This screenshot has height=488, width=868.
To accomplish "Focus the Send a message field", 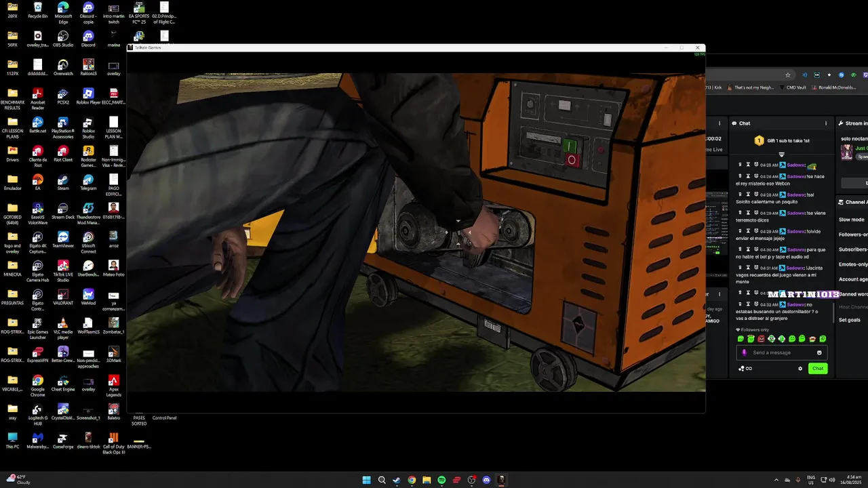I will pyautogui.click(x=781, y=352).
